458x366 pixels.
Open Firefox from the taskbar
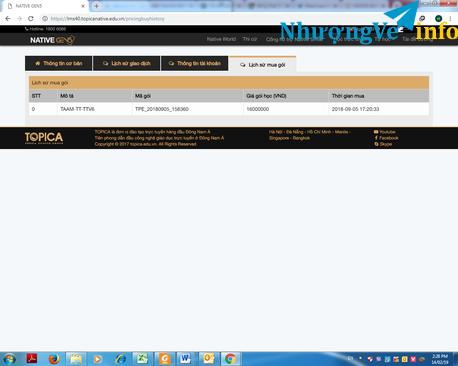[x=54, y=359]
